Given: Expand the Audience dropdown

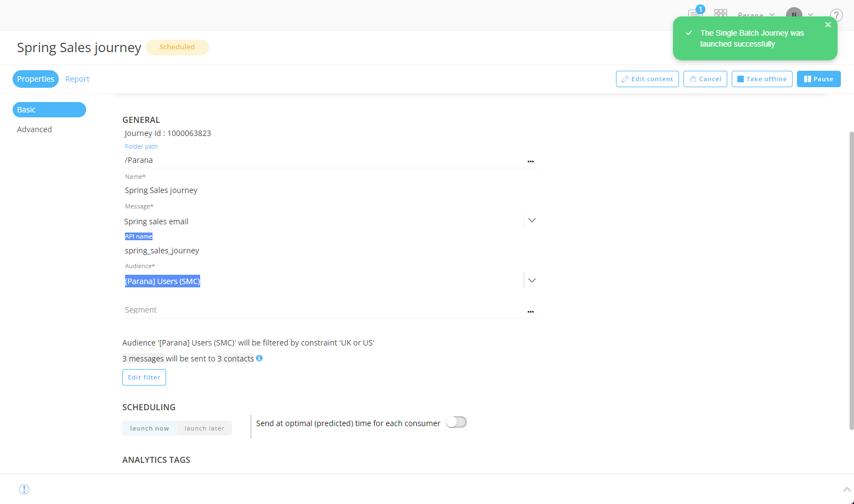Looking at the screenshot, I should [x=531, y=281].
